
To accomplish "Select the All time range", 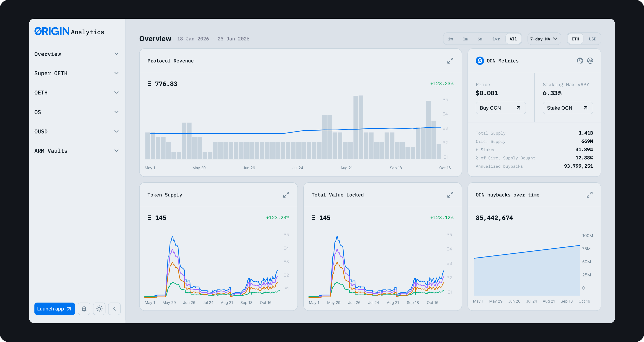I will (513, 39).
